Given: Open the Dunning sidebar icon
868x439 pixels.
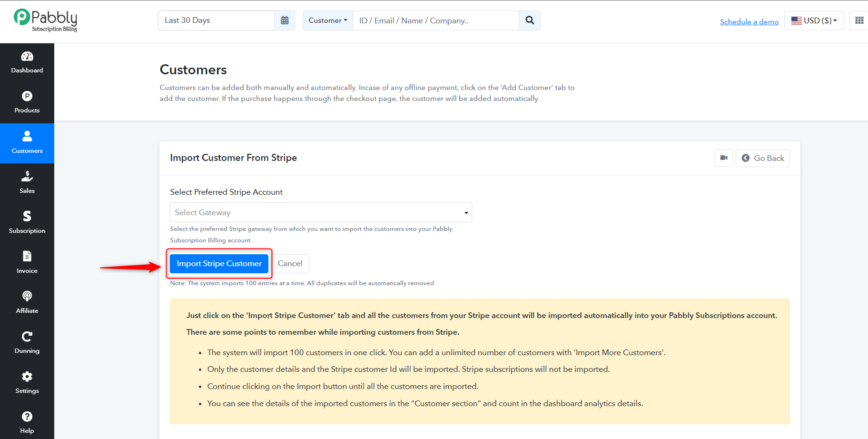Looking at the screenshot, I should (x=27, y=337).
